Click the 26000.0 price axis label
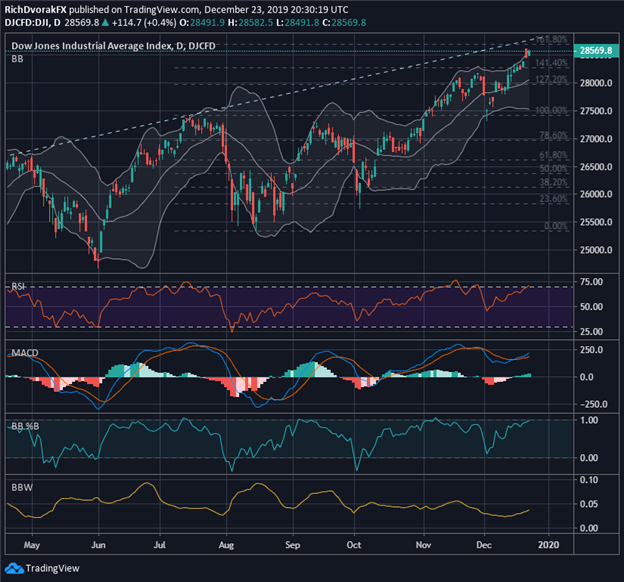Image resolution: width=624 pixels, height=582 pixels. [596, 194]
